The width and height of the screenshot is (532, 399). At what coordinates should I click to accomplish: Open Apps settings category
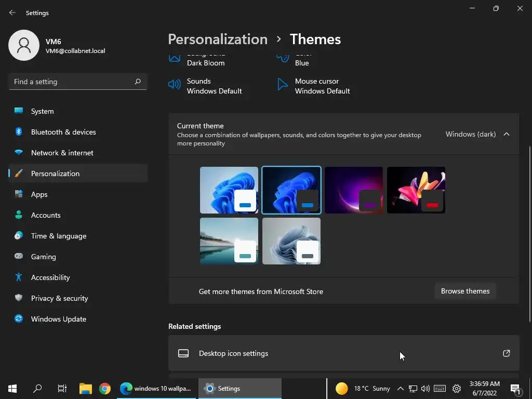(x=78, y=194)
